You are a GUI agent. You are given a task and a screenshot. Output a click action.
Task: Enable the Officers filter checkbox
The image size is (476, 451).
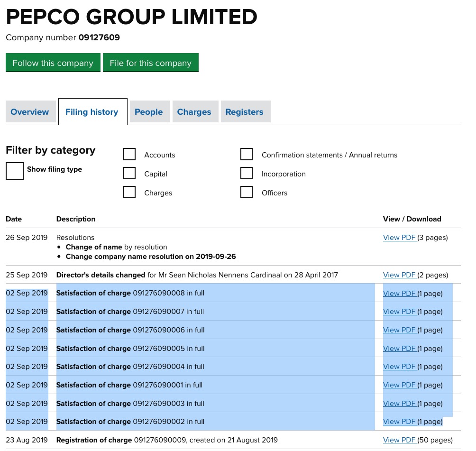point(247,193)
